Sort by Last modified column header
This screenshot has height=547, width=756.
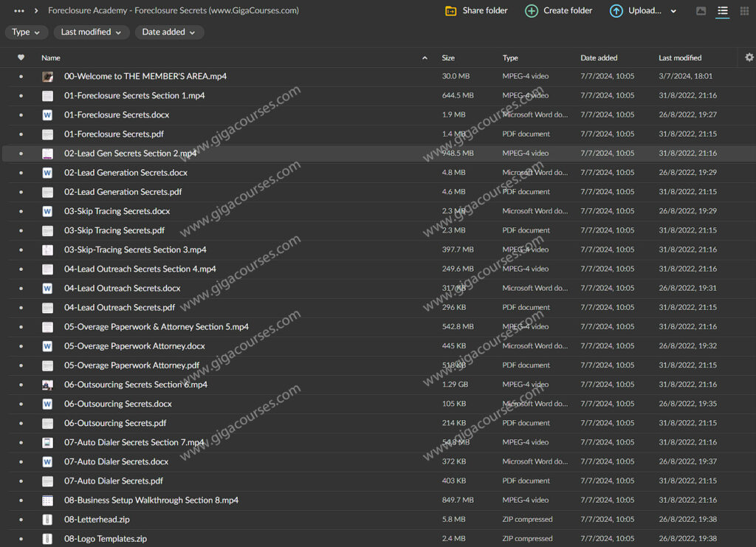tap(680, 58)
